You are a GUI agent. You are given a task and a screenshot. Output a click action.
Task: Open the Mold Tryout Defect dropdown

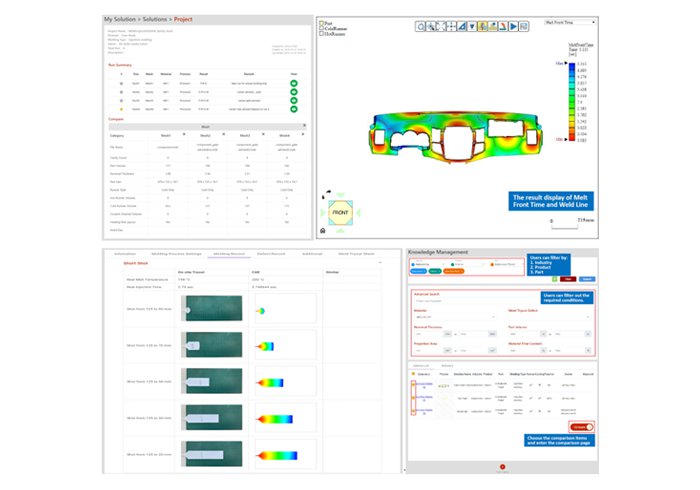pos(550,317)
